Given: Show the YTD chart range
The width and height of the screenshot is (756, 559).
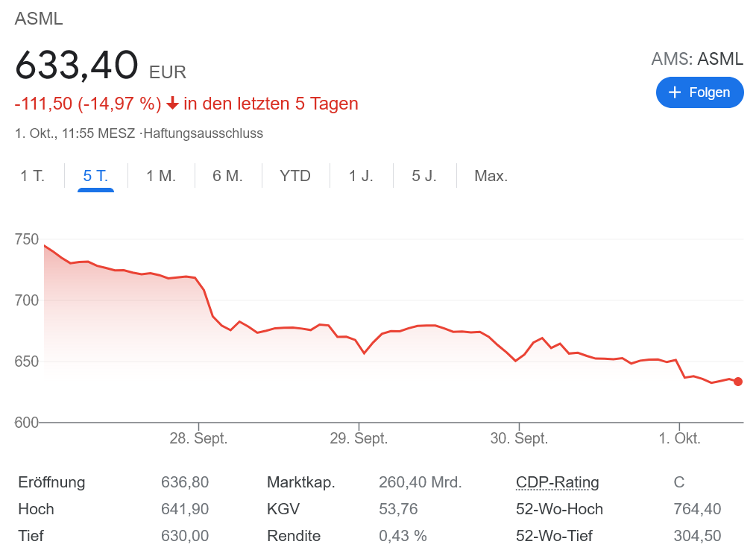Looking at the screenshot, I should 294,177.
